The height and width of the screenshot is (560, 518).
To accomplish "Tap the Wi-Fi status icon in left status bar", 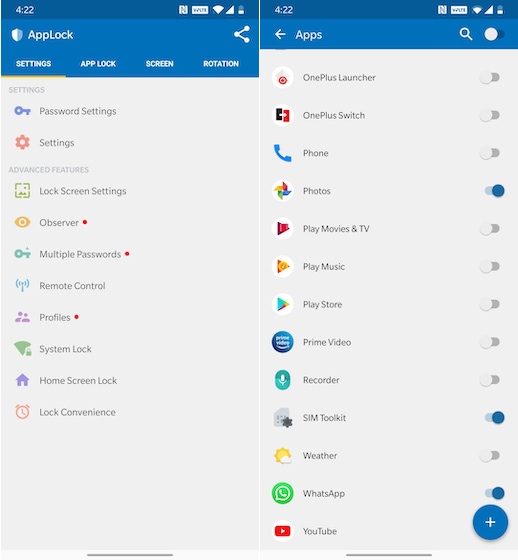I will tap(217, 10).
